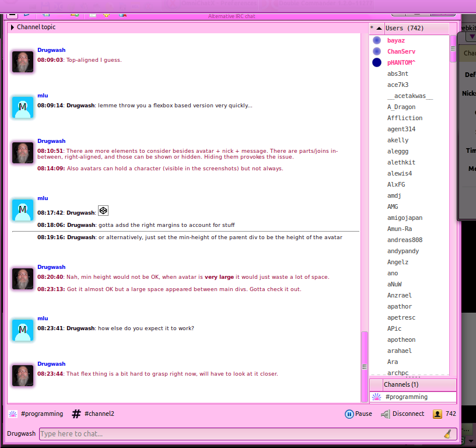This screenshot has height=448, width=476.
Task: Select user AMG
Action: click(393, 206)
